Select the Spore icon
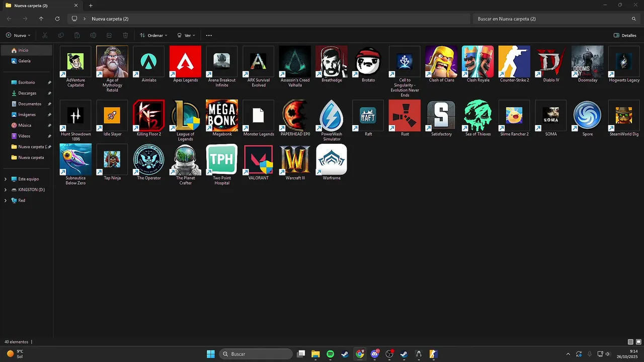 click(588, 116)
